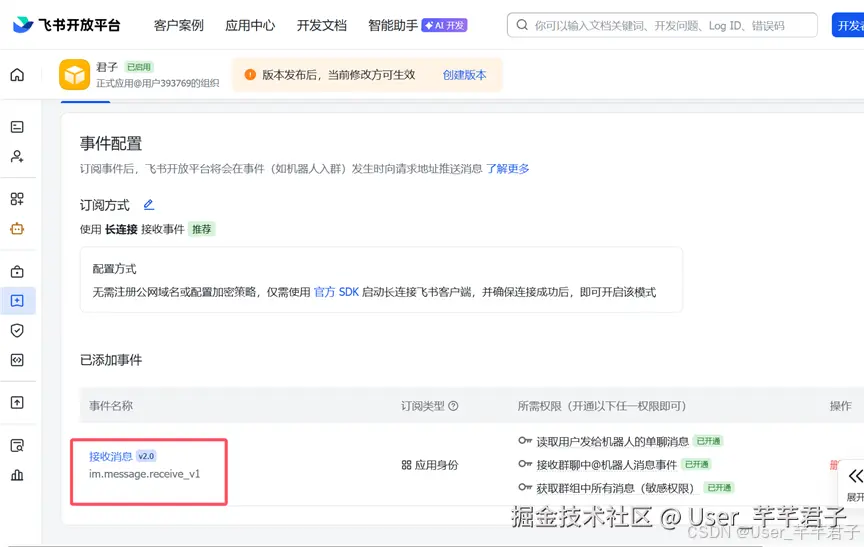Screen dimensions: 864x547
Task: Click the 已添加事件 heading
Action: [111, 360]
